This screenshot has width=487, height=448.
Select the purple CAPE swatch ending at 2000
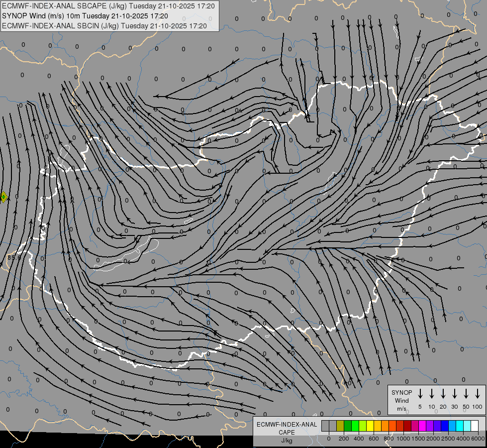430,426
